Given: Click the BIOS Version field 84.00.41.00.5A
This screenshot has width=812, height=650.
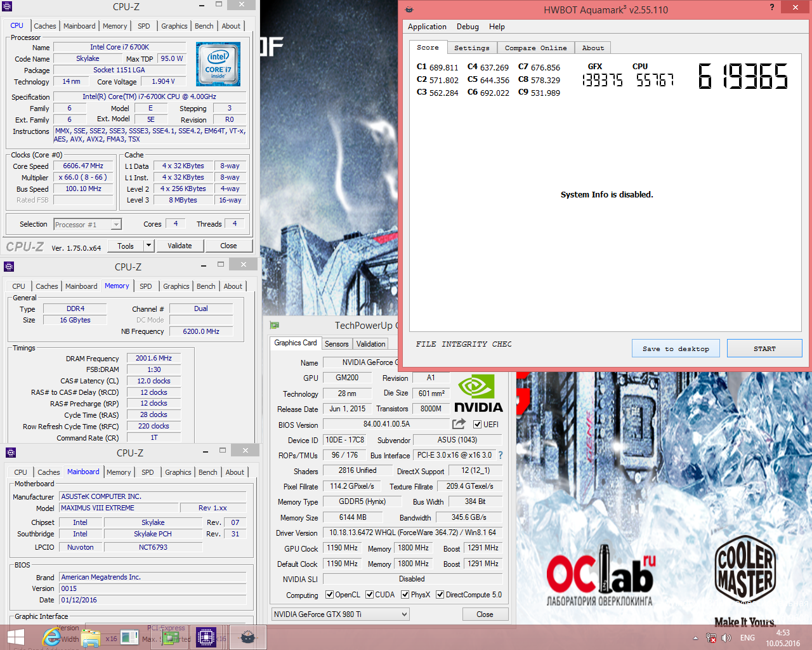Looking at the screenshot, I should click(386, 424).
